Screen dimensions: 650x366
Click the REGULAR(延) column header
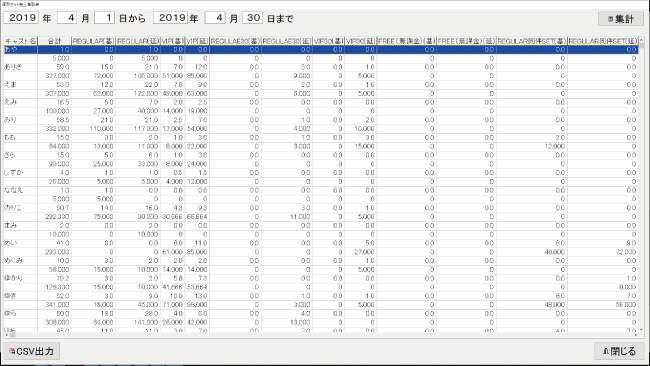click(x=138, y=41)
